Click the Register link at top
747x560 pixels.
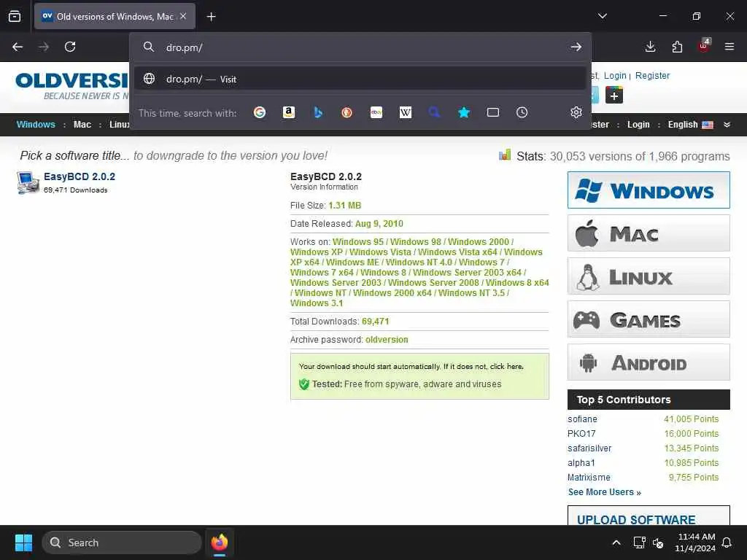coord(652,76)
